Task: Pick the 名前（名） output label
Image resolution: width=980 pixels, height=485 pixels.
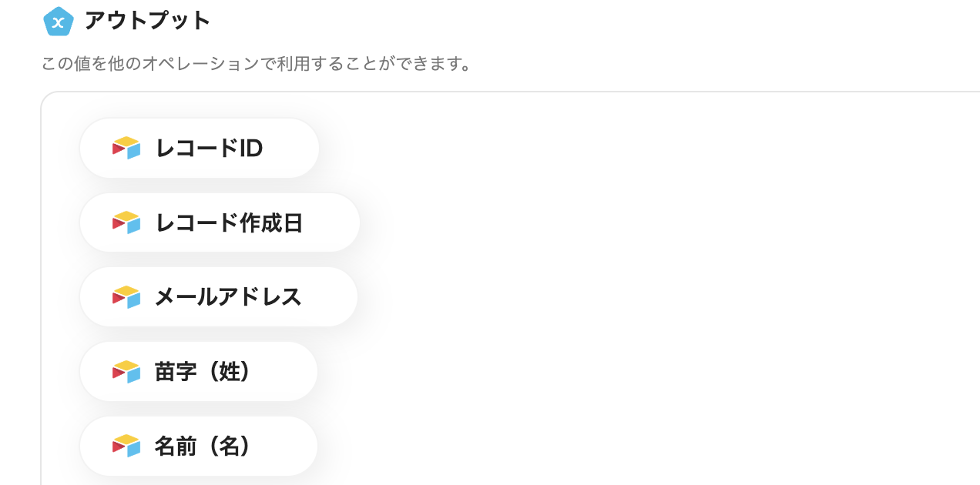Action: coord(203,446)
